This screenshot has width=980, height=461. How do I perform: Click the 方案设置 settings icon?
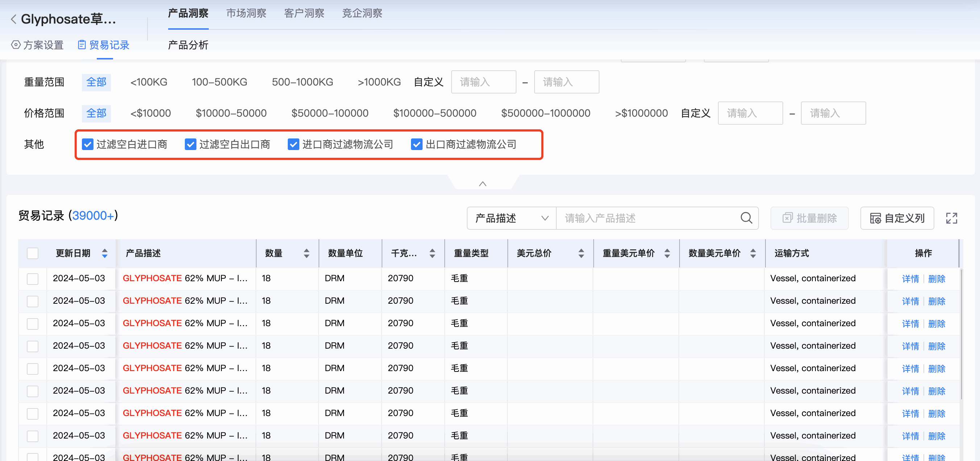[15, 45]
